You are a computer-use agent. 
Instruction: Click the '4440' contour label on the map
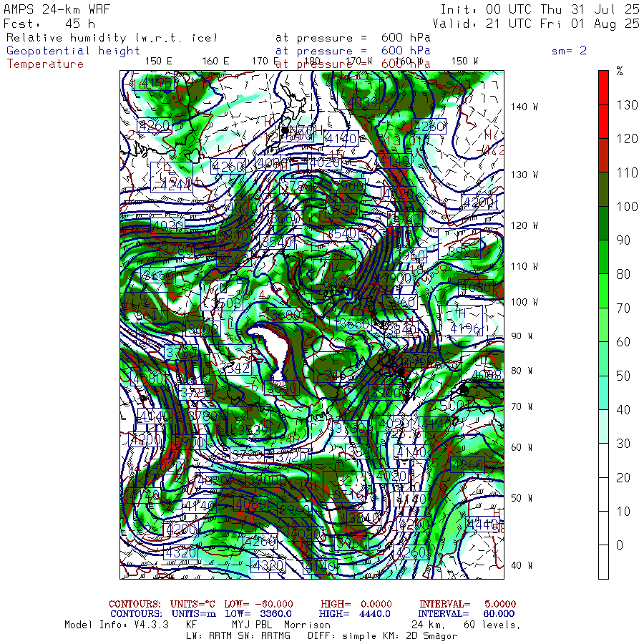484,525
